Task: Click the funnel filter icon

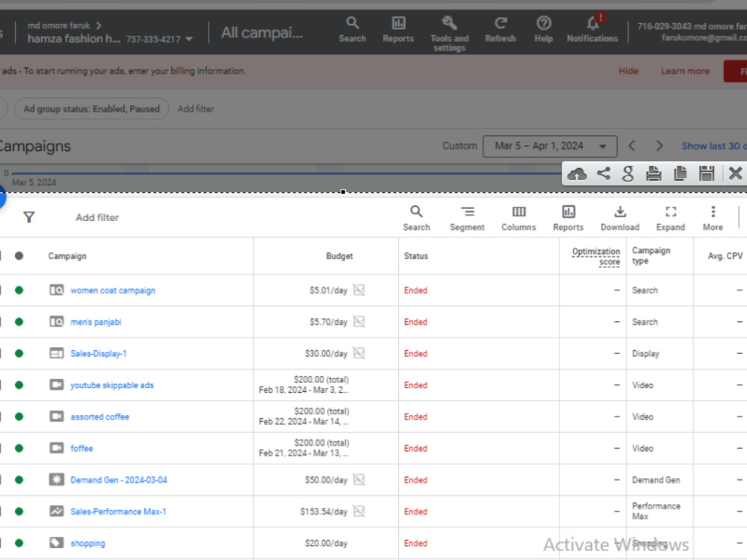Action: tap(29, 217)
